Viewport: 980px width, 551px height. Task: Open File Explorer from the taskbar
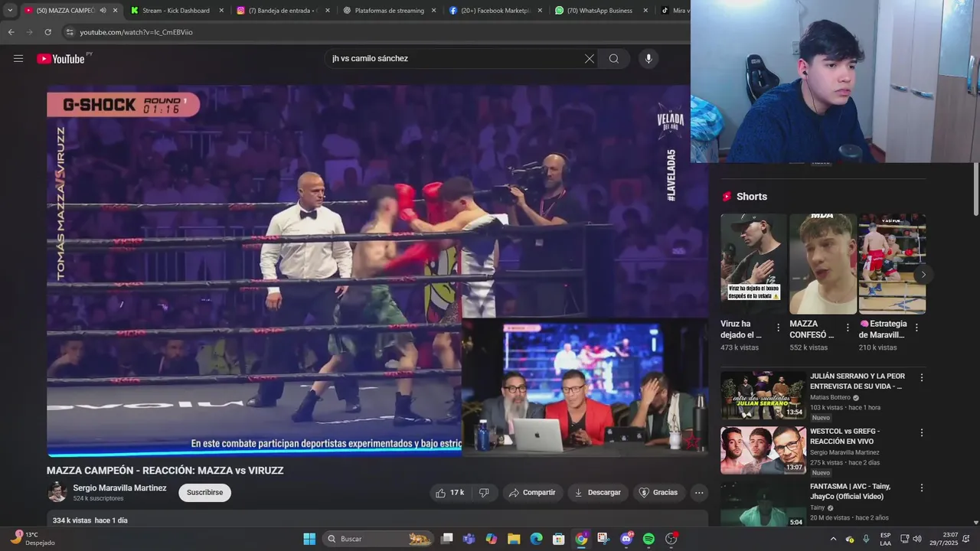click(x=514, y=539)
